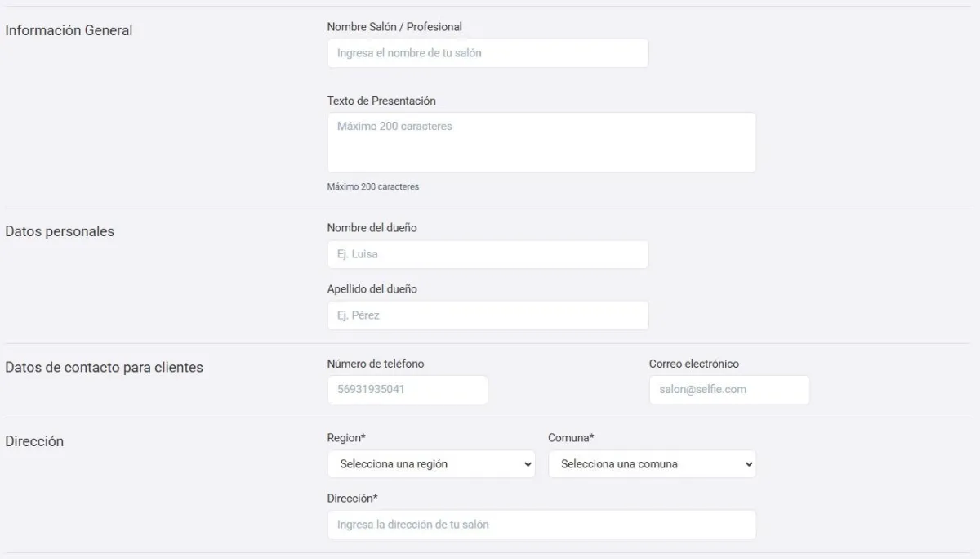Click the phone number input box

(407, 390)
